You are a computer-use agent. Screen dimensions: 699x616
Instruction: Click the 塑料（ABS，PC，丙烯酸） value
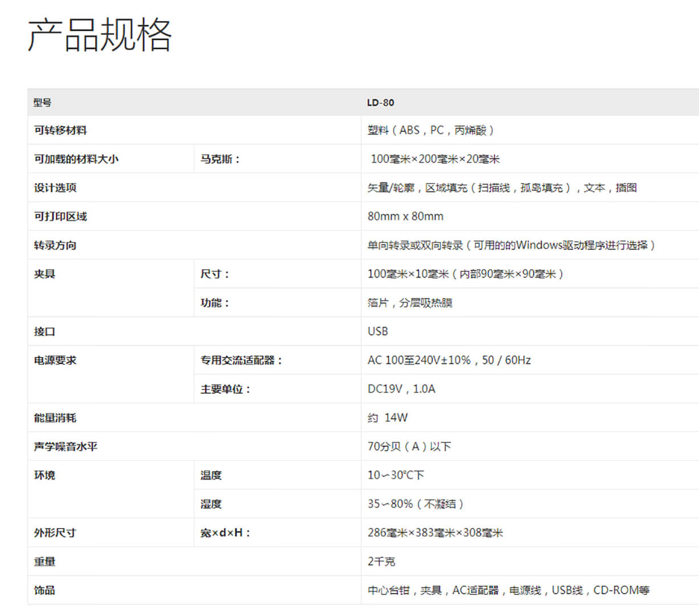(431, 131)
